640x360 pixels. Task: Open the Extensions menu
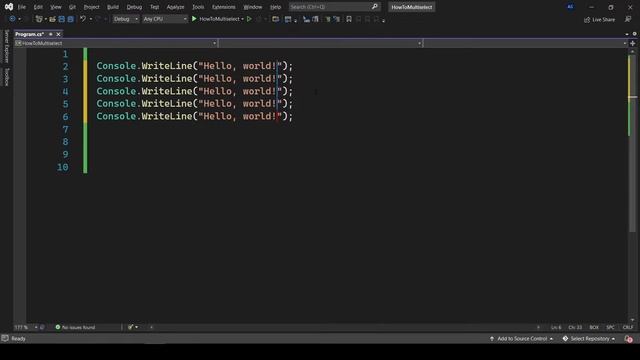coord(224,7)
